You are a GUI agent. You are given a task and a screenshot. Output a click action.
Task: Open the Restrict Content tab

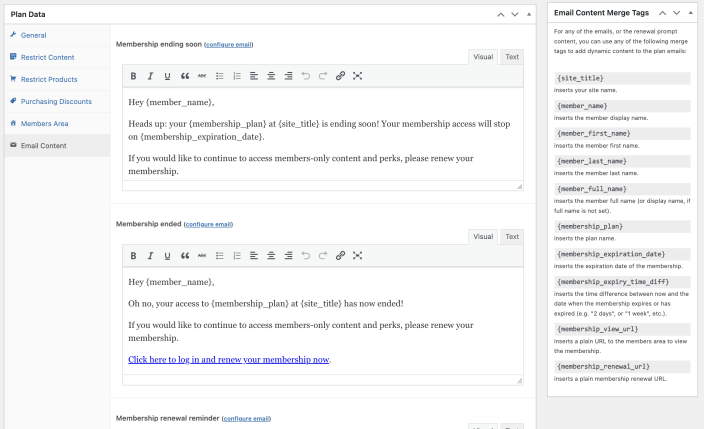coord(57,57)
